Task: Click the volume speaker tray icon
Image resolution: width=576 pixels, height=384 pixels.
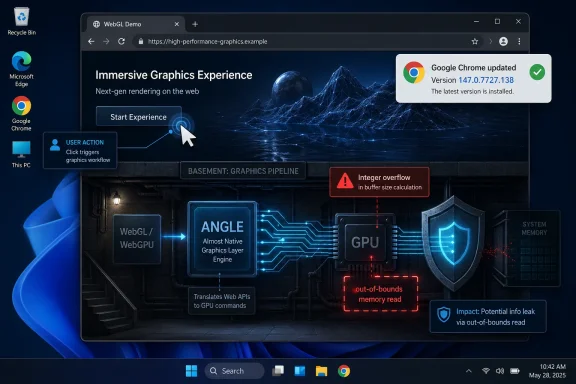Action: [500, 371]
